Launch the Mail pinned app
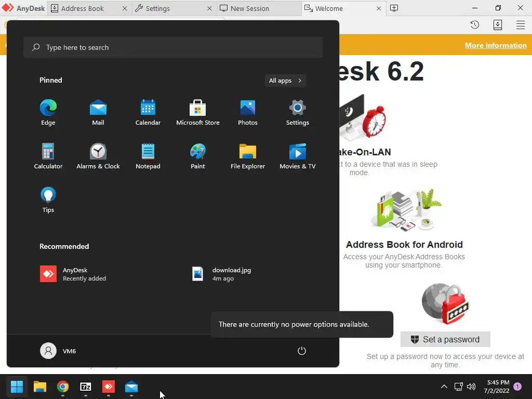This screenshot has width=532, height=399. click(98, 113)
